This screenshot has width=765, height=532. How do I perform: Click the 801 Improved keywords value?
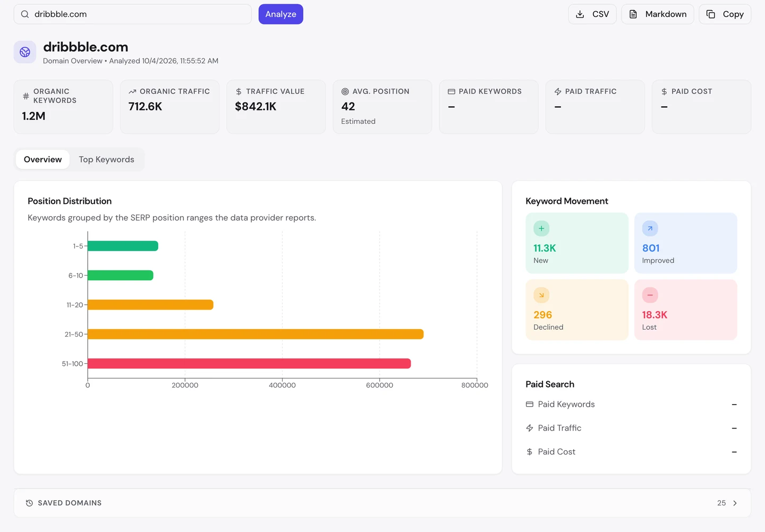[x=651, y=248]
